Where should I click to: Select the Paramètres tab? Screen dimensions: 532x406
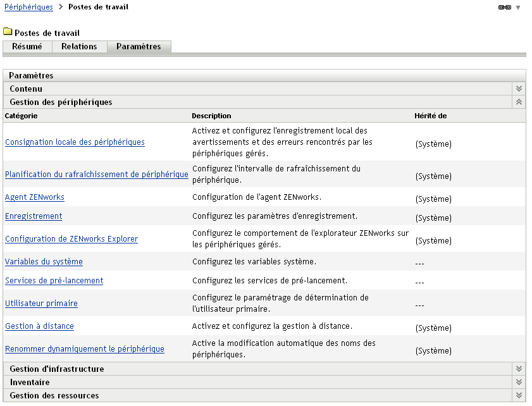pyautogui.click(x=139, y=46)
